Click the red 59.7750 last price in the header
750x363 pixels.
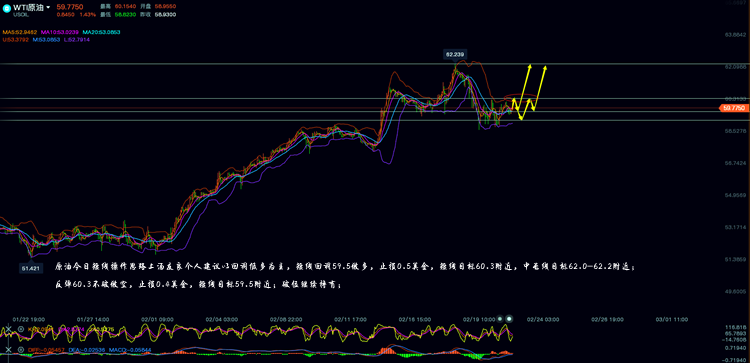[x=70, y=7]
